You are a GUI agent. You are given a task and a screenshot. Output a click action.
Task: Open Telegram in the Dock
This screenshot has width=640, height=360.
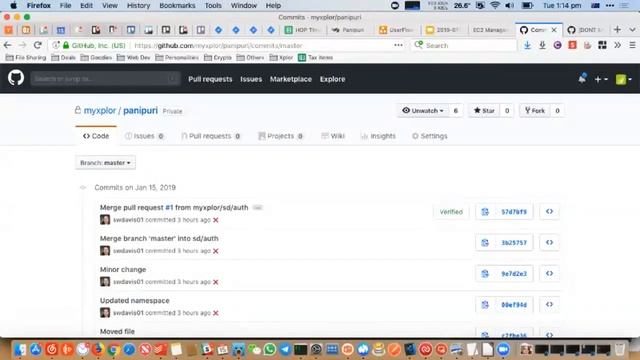pyautogui.click(x=285, y=349)
